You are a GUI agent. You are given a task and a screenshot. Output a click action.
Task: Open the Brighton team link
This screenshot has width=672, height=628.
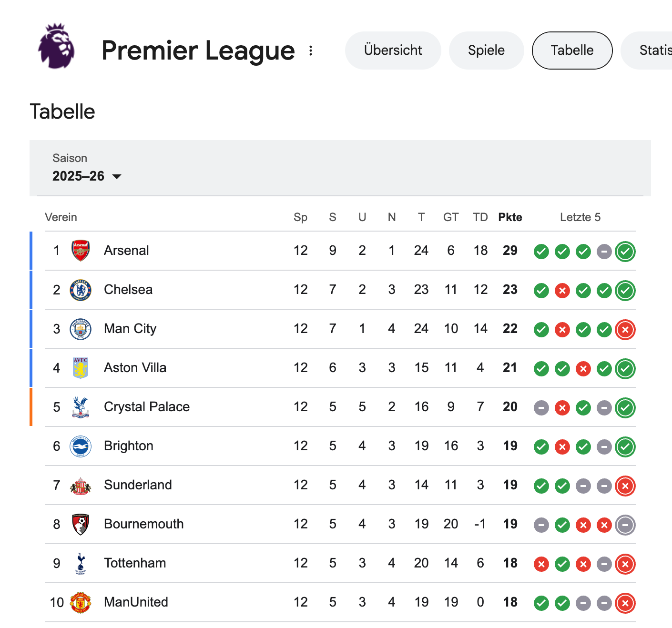[x=129, y=446]
